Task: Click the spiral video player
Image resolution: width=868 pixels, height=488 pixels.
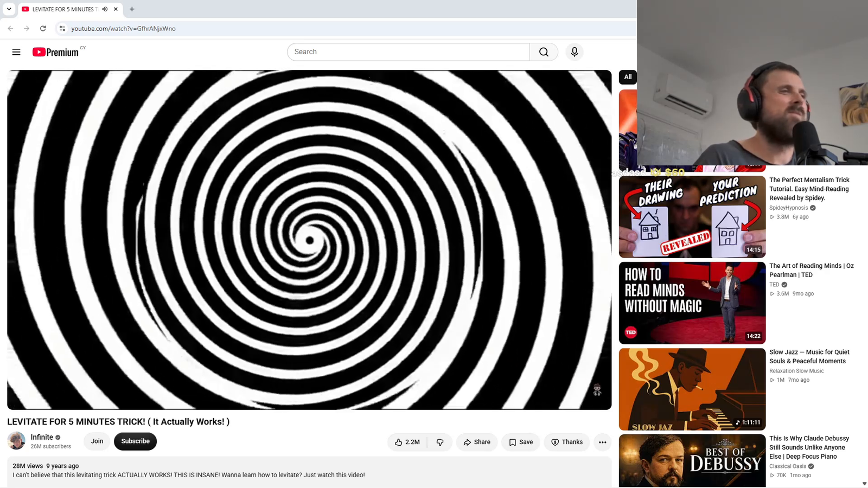Action: click(x=309, y=240)
